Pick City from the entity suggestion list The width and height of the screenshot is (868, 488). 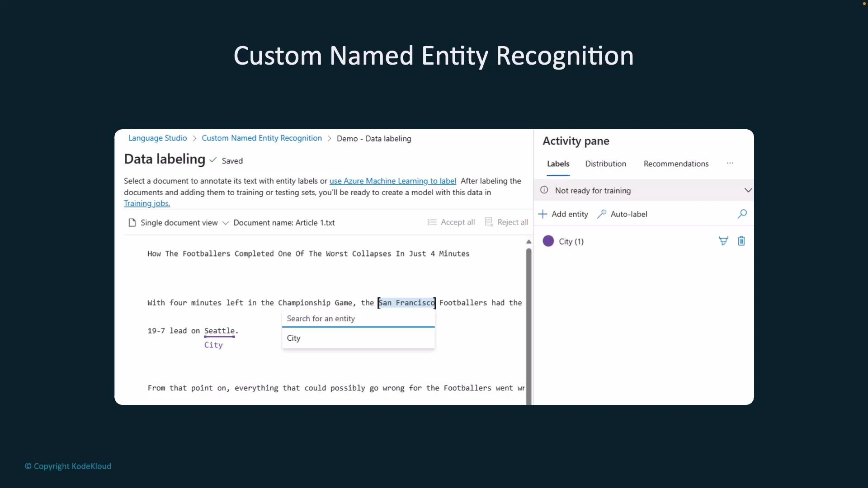293,338
